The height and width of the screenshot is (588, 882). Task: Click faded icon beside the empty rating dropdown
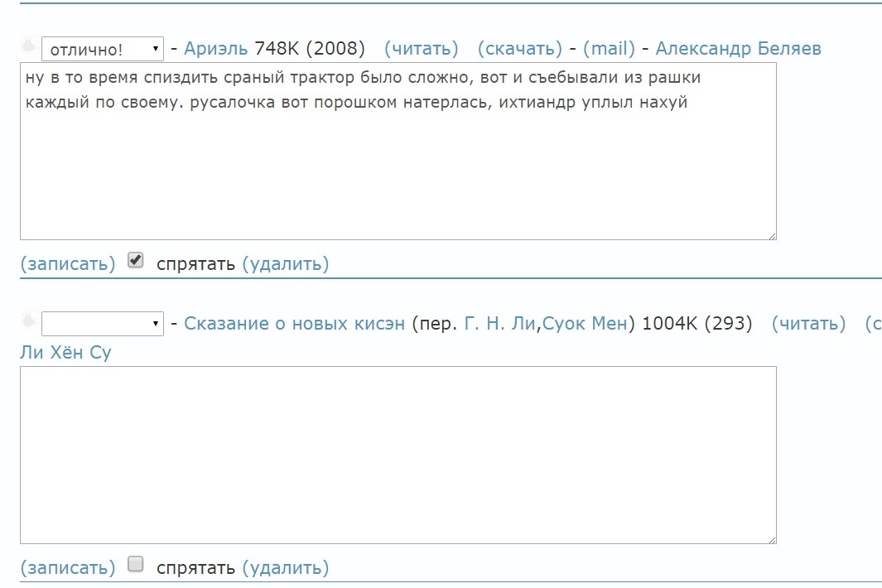point(29,321)
